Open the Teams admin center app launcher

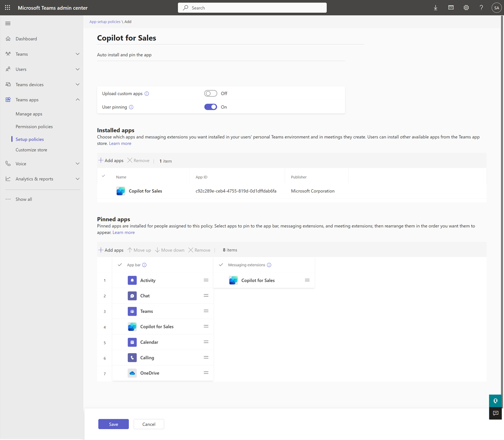pos(7,7)
